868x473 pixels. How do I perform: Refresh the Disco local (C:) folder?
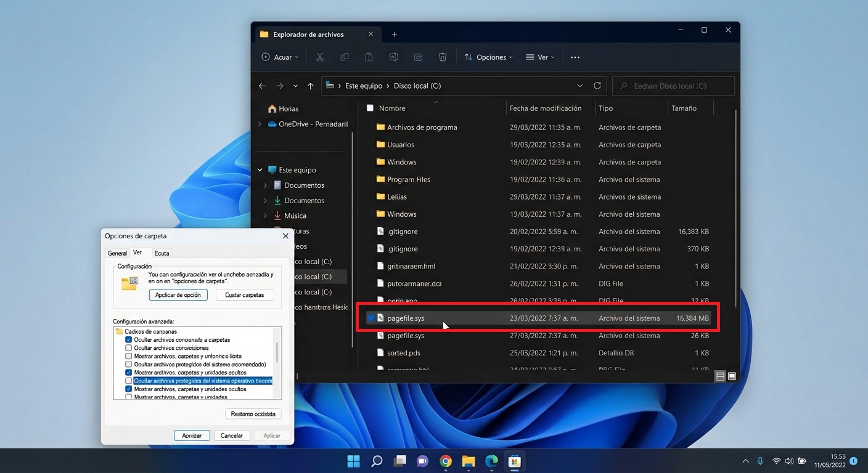[x=597, y=86]
